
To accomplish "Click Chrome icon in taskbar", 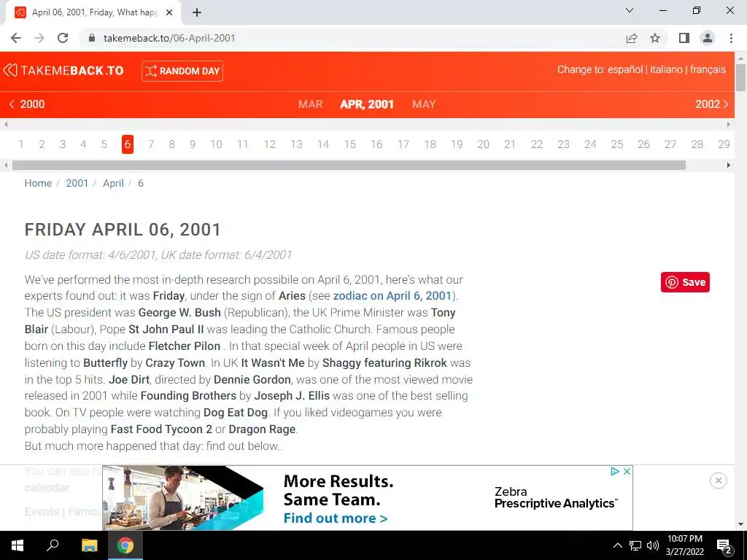I will 125,545.
